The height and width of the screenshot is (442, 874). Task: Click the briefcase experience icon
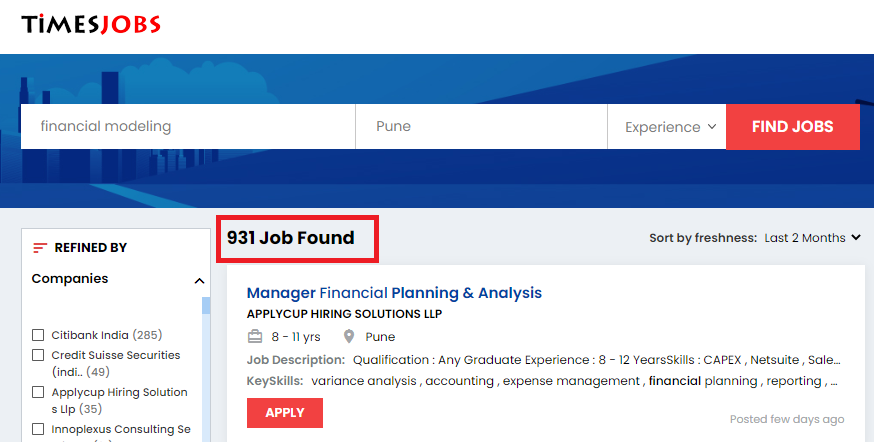point(255,336)
